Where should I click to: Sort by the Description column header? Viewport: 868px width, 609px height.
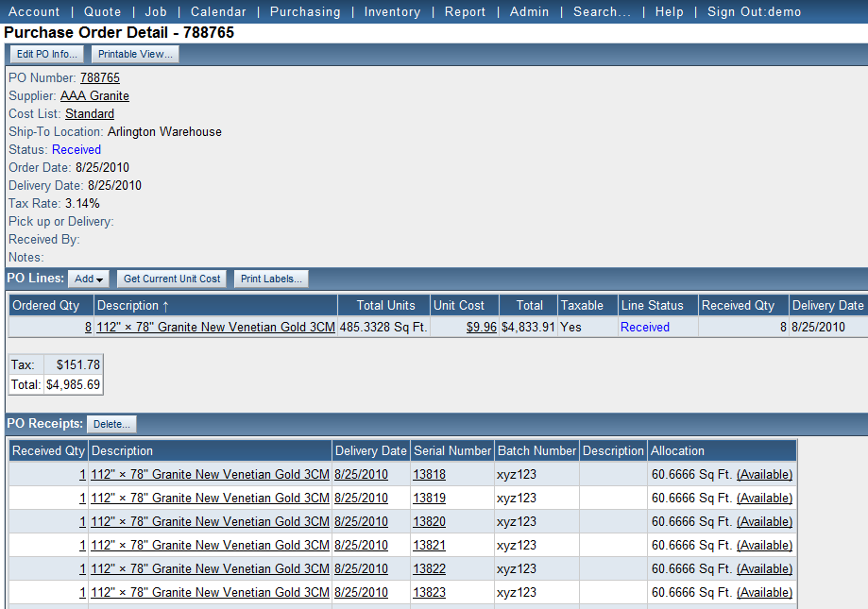click(x=133, y=306)
